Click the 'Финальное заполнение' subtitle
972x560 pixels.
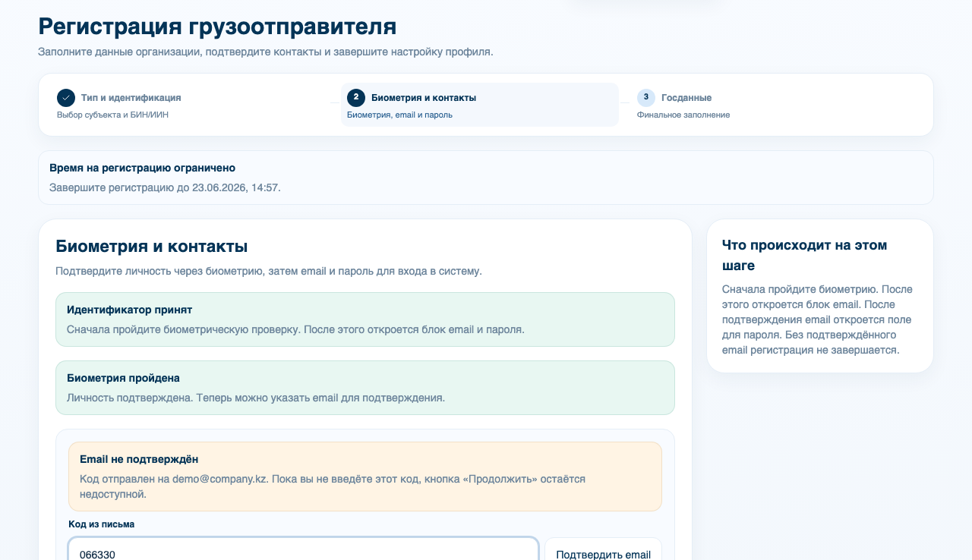(683, 115)
